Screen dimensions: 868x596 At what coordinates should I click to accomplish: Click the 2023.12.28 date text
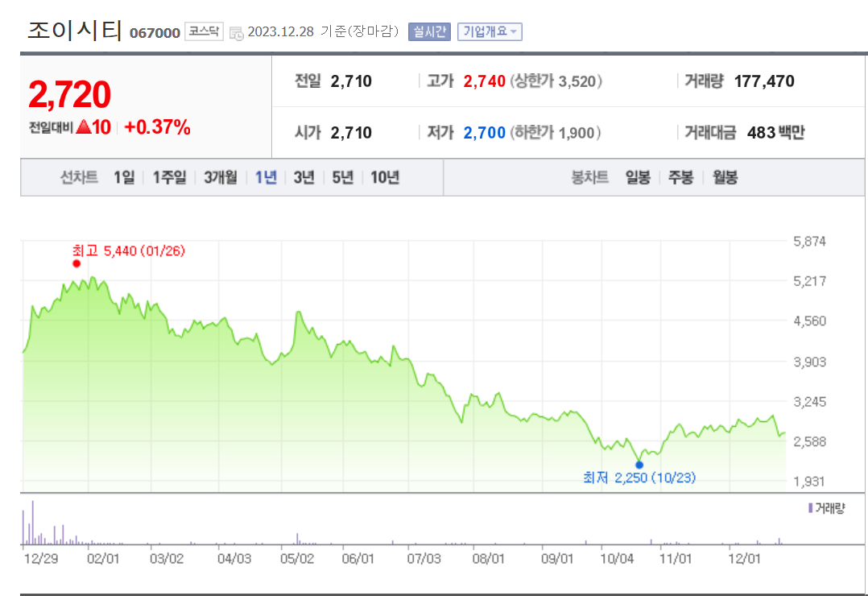pyautogui.click(x=281, y=31)
